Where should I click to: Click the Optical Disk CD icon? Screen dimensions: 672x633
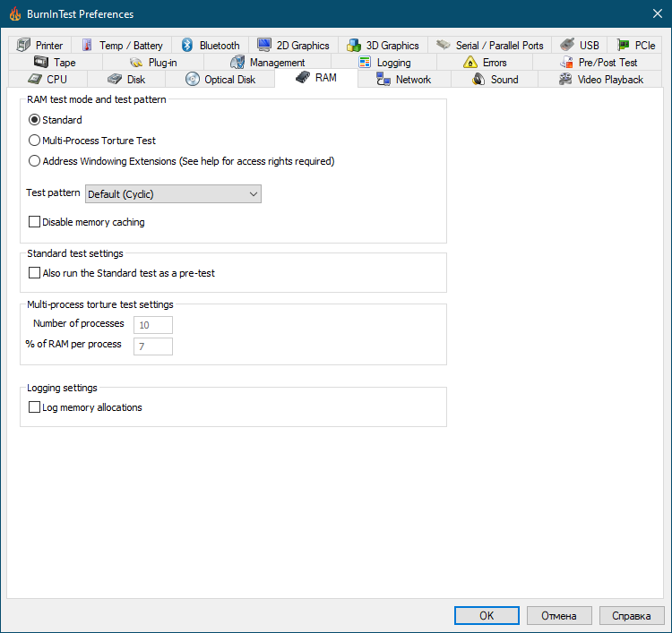pos(193,79)
